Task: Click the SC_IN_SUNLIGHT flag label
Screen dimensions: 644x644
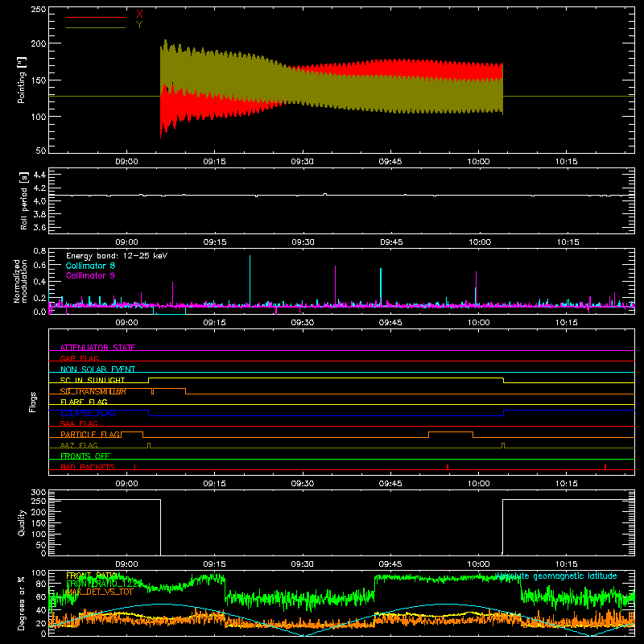Action: pyautogui.click(x=93, y=380)
